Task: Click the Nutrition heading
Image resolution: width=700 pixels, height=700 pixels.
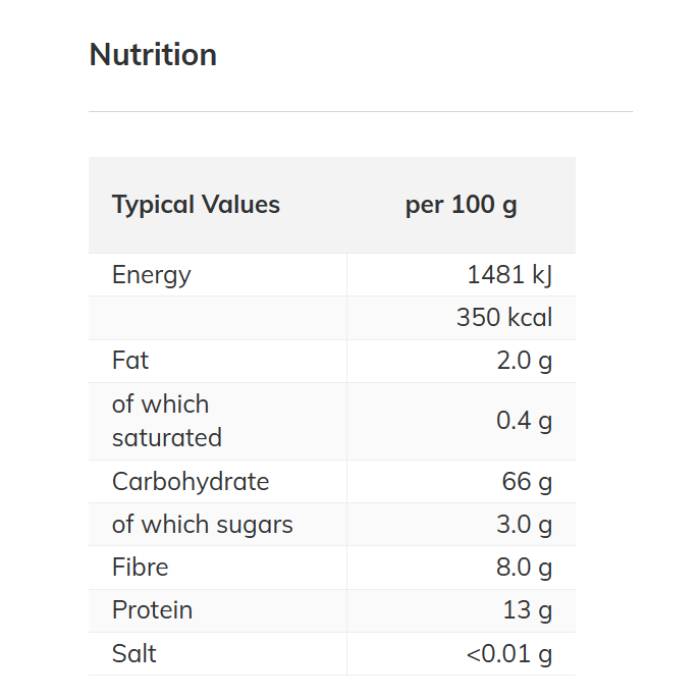Action: [153, 54]
